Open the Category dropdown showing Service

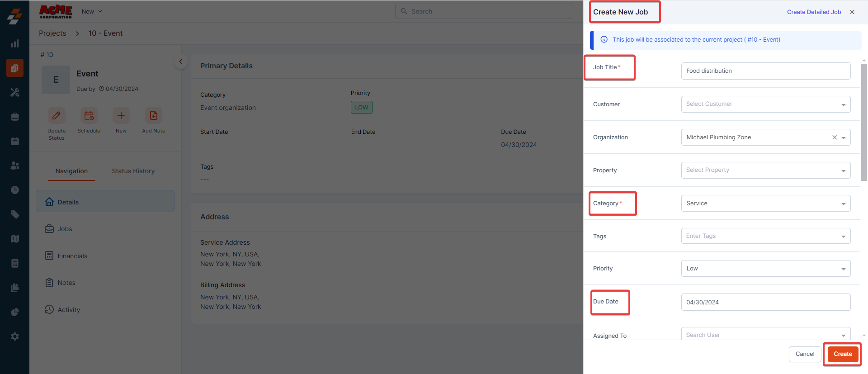(765, 204)
